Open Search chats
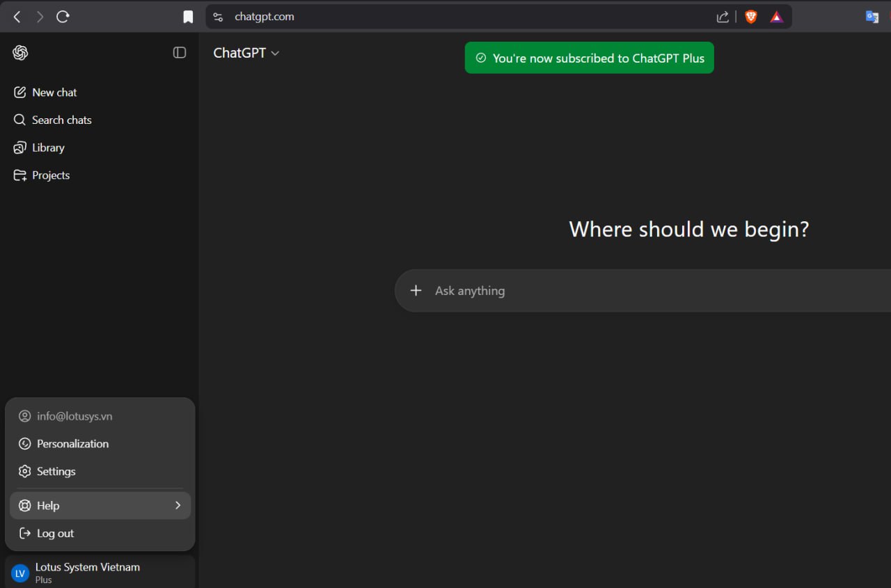 click(x=61, y=120)
